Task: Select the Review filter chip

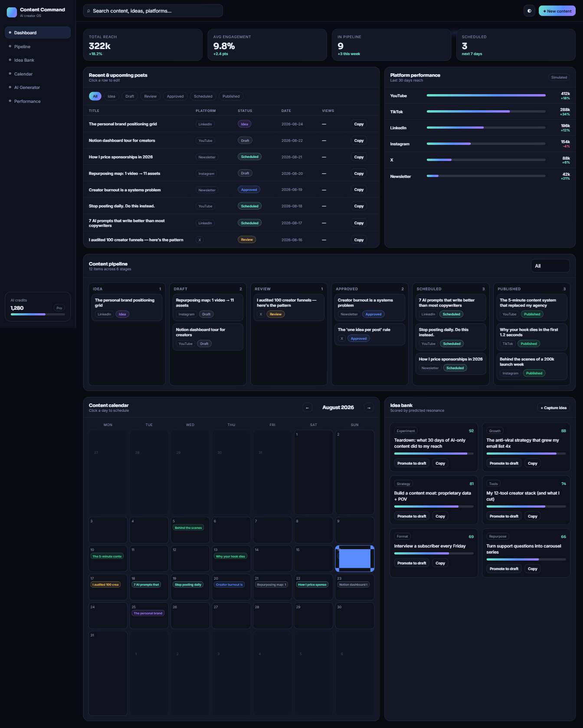Action: (151, 96)
